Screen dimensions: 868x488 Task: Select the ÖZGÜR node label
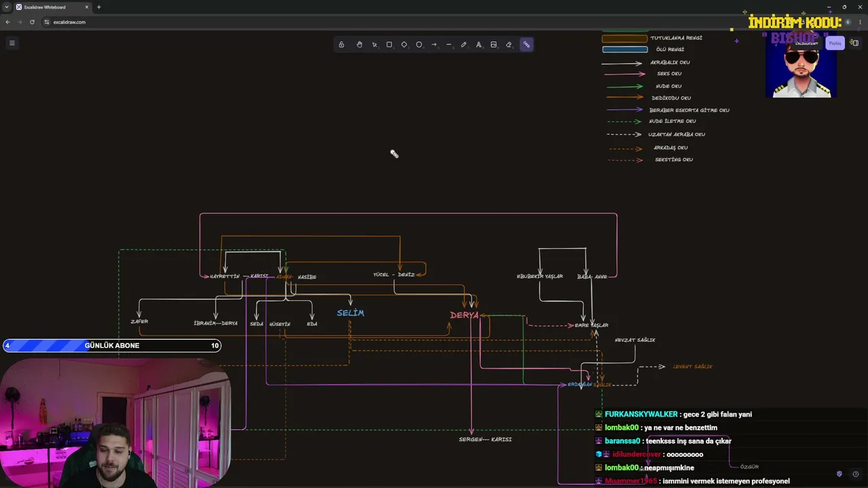pos(749,467)
